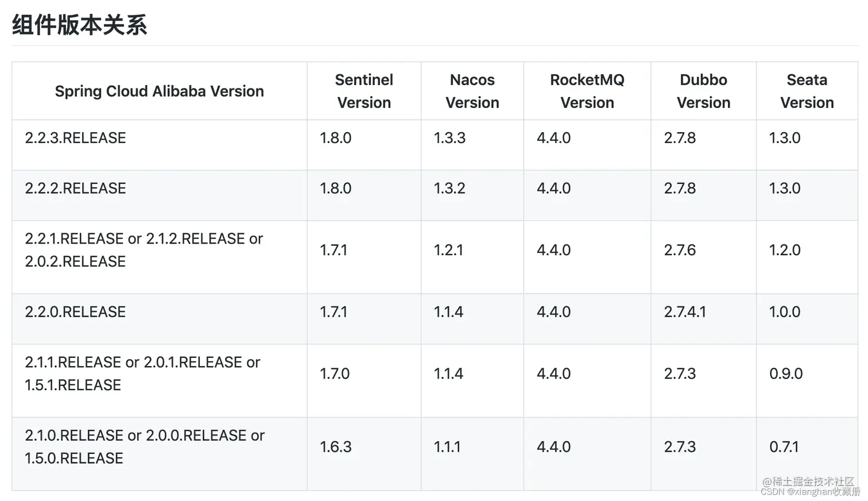Select the Seata version 0.9.0 cell
The width and height of the screenshot is (868, 501).
tap(786, 373)
